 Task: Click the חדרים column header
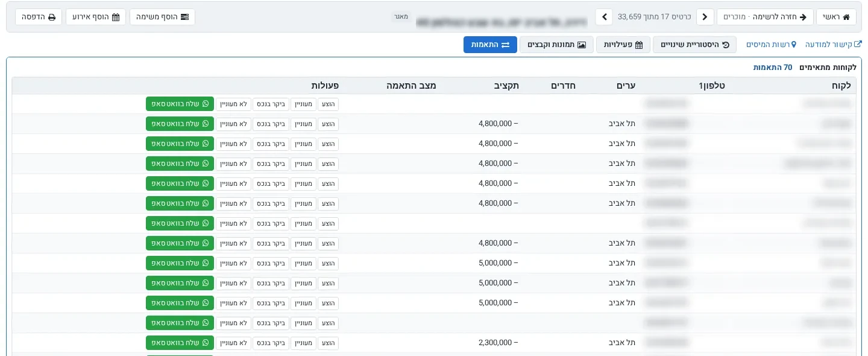(x=563, y=86)
